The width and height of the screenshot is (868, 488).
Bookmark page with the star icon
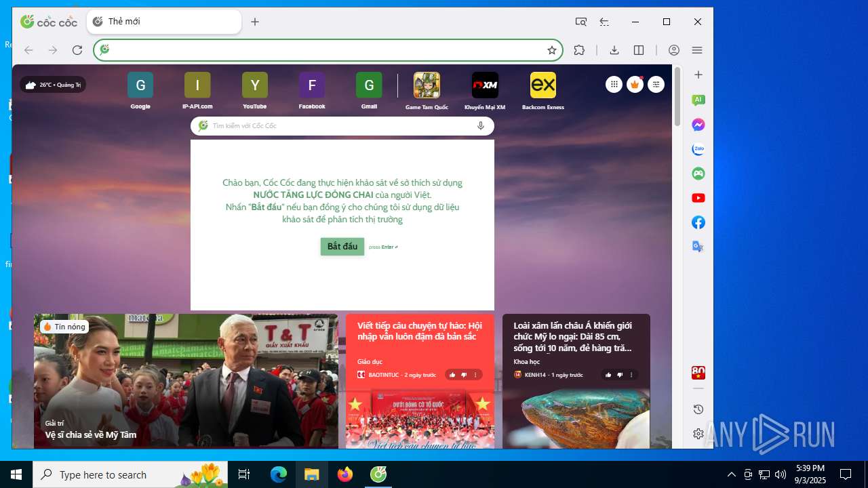click(x=552, y=50)
